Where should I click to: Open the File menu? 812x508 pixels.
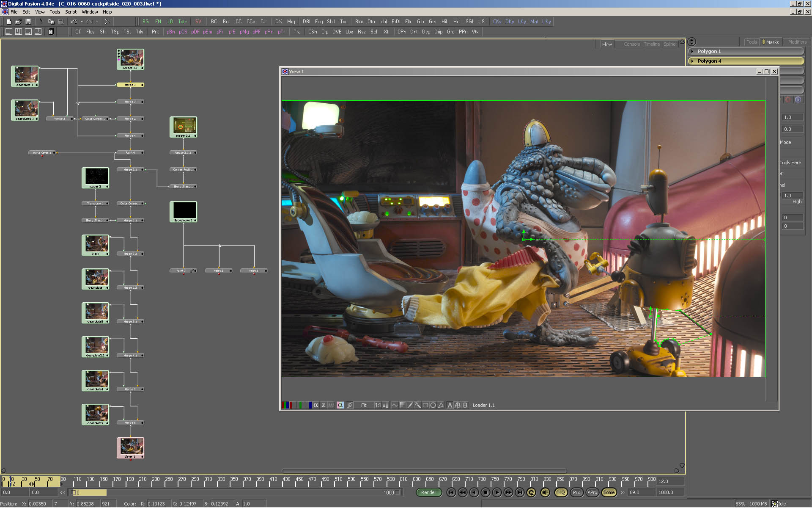14,12
